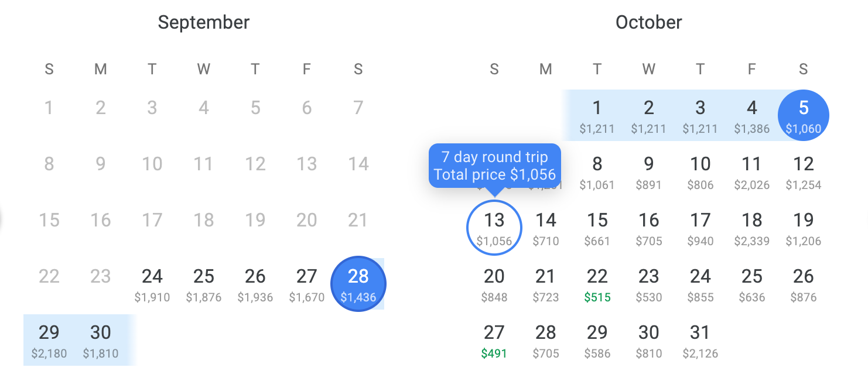Click October 15 priced $661
The width and height of the screenshot is (868, 388).
point(597,228)
